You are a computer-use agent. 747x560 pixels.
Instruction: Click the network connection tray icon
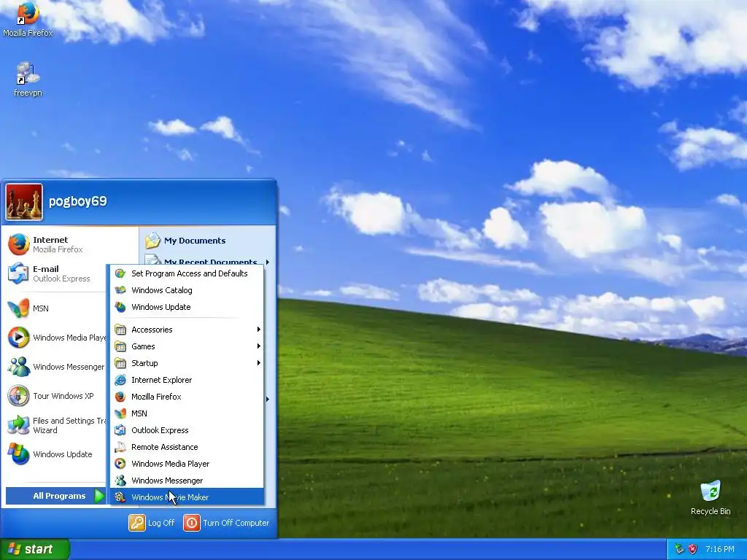click(x=680, y=549)
